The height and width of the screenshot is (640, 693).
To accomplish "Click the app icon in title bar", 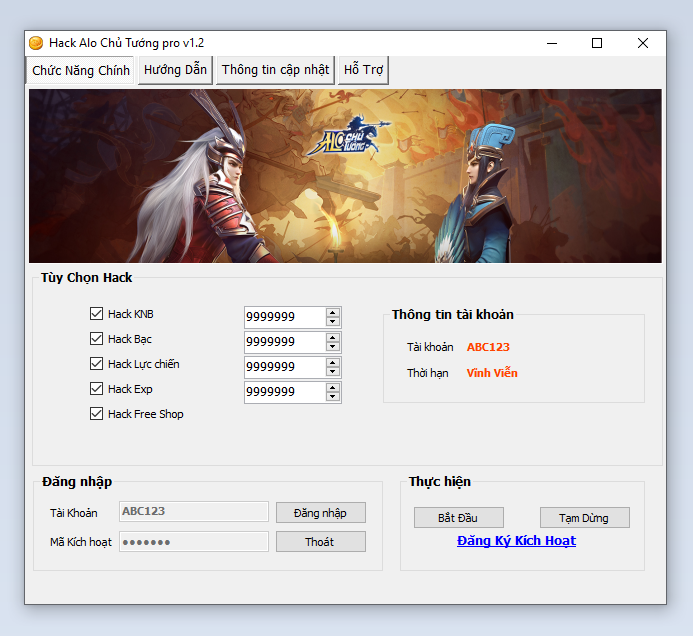I will tap(36, 43).
